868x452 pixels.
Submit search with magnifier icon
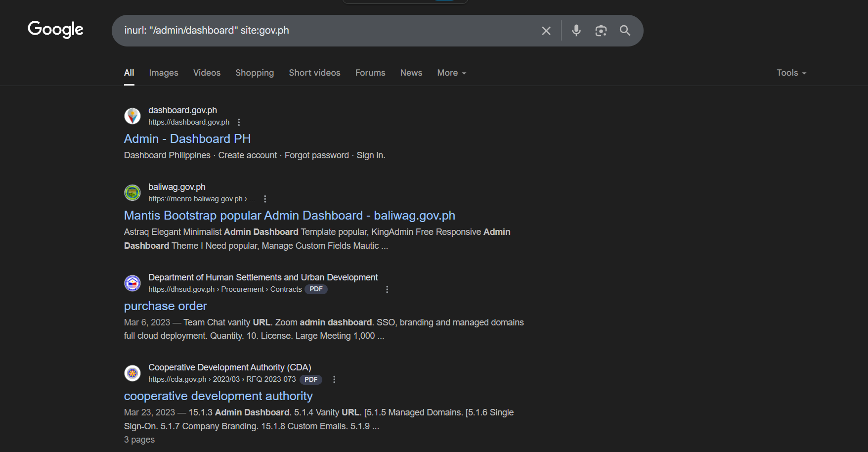tap(625, 31)
